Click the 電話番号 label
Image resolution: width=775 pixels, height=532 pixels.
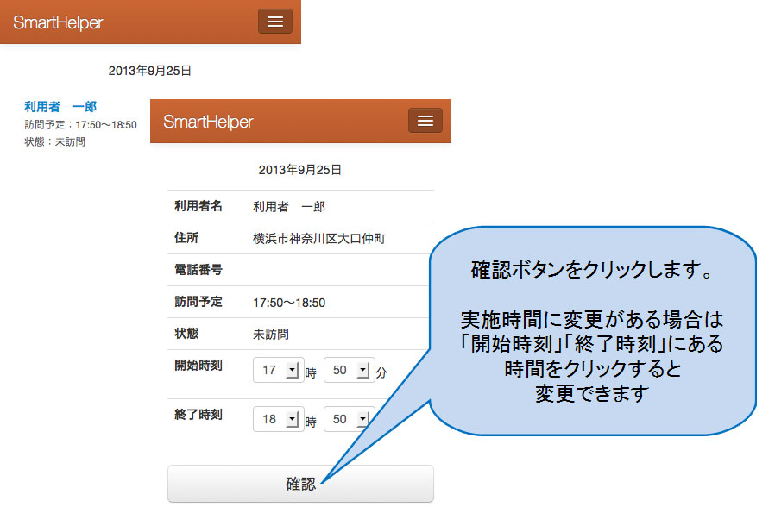pyautogui.click(x=198, y=270)
